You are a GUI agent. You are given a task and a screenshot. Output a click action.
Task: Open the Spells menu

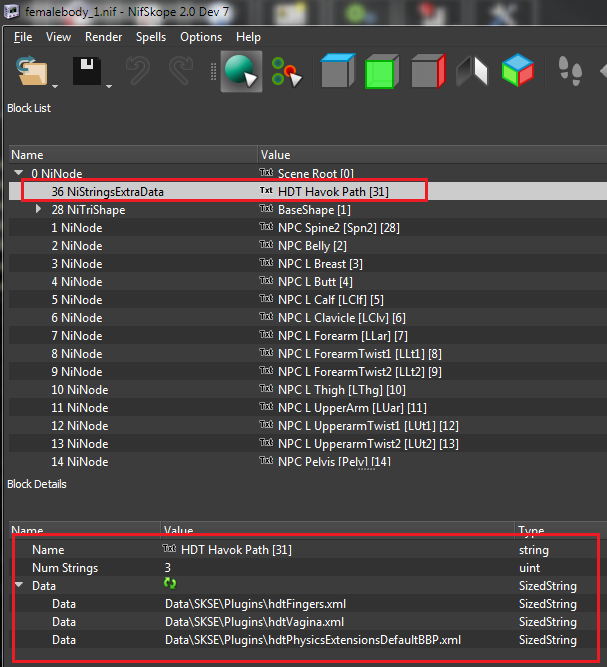151,37
